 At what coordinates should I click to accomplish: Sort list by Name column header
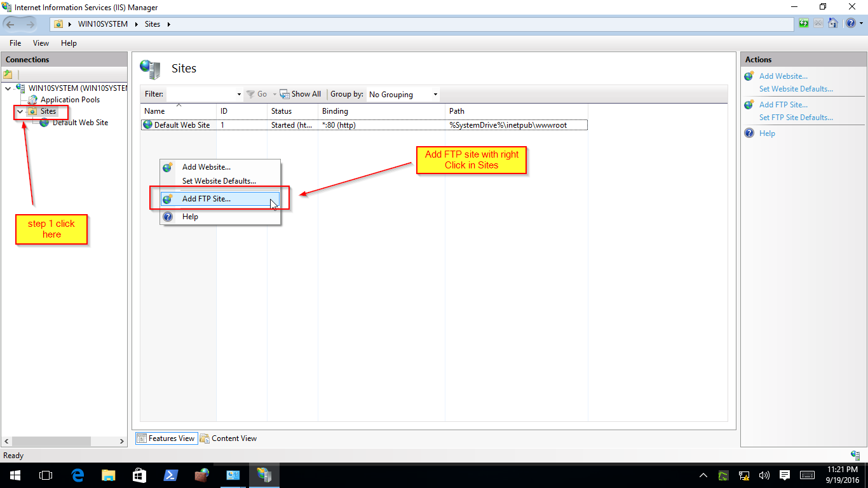point(179,111)
